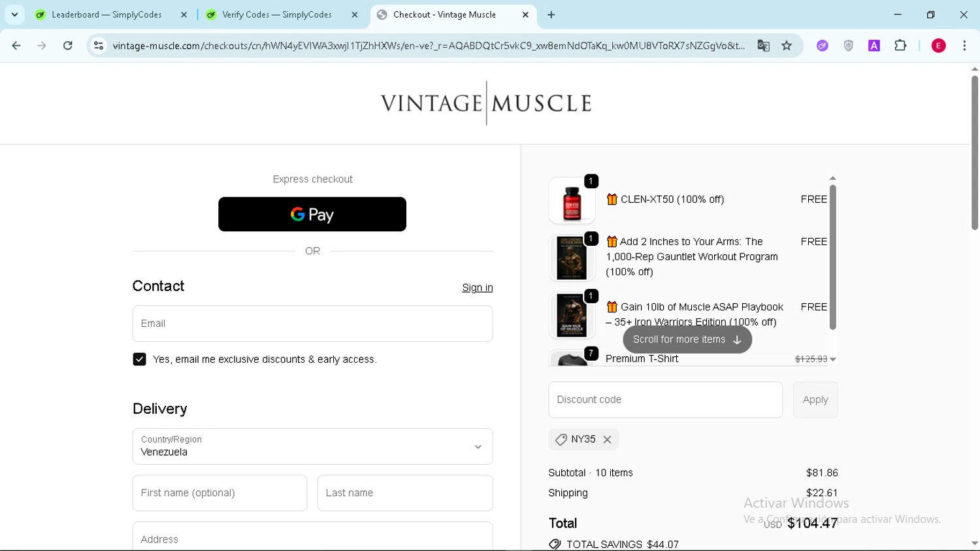This screenshot has width=980, height=551.
Task: Close the Leaderboard — SimplyCodes tab
Action: coord(184,14)
